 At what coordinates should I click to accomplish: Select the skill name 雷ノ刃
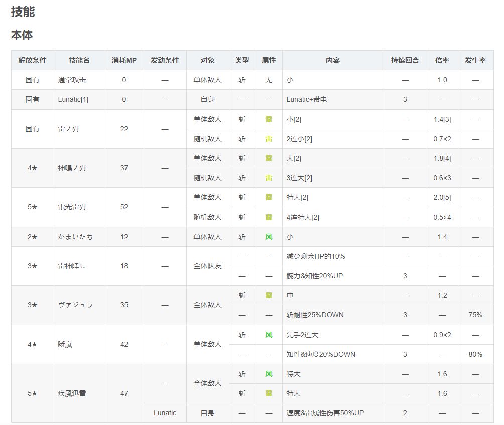[x=68, y=129]
